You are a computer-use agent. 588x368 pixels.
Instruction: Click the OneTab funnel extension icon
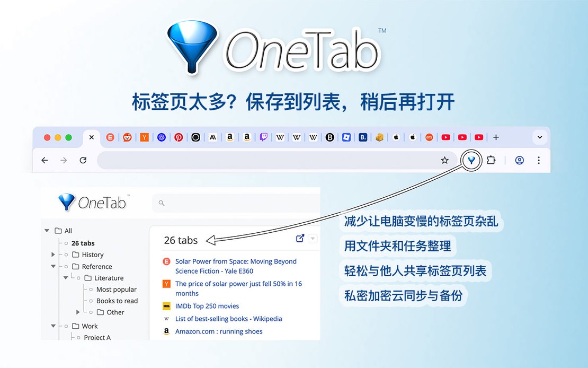(x=471, y=160)
